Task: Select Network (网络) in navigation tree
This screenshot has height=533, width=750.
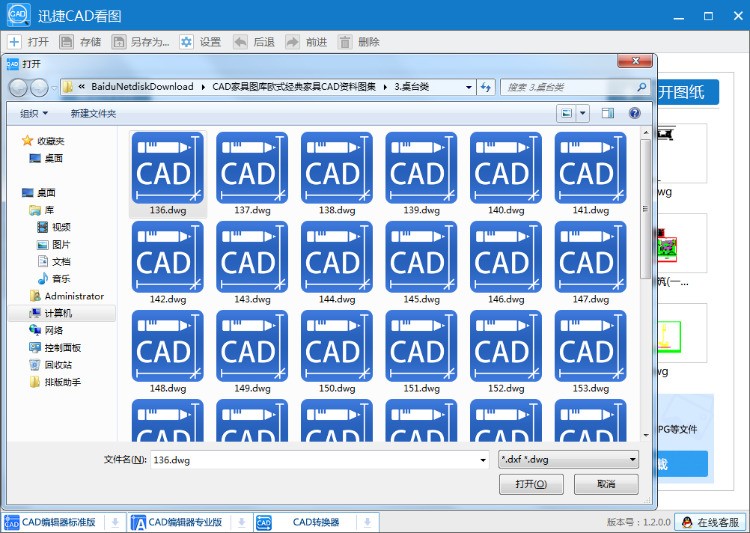Action: click(46, 330)
